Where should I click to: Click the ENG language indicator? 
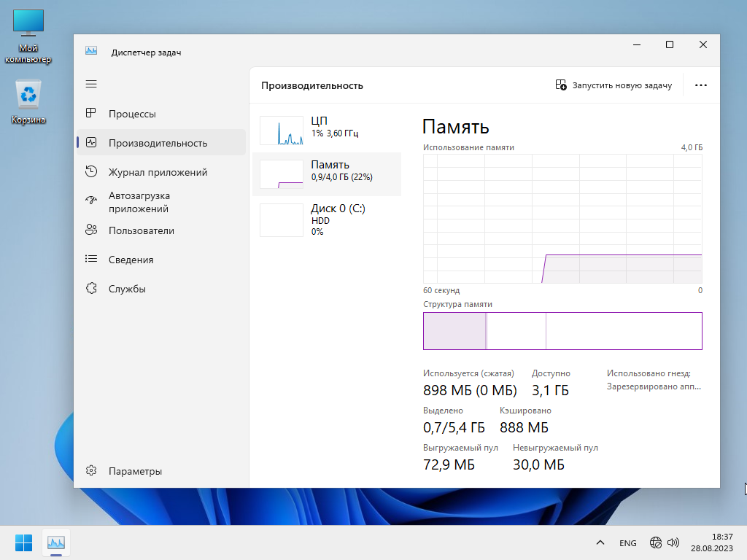coord(628,542)
